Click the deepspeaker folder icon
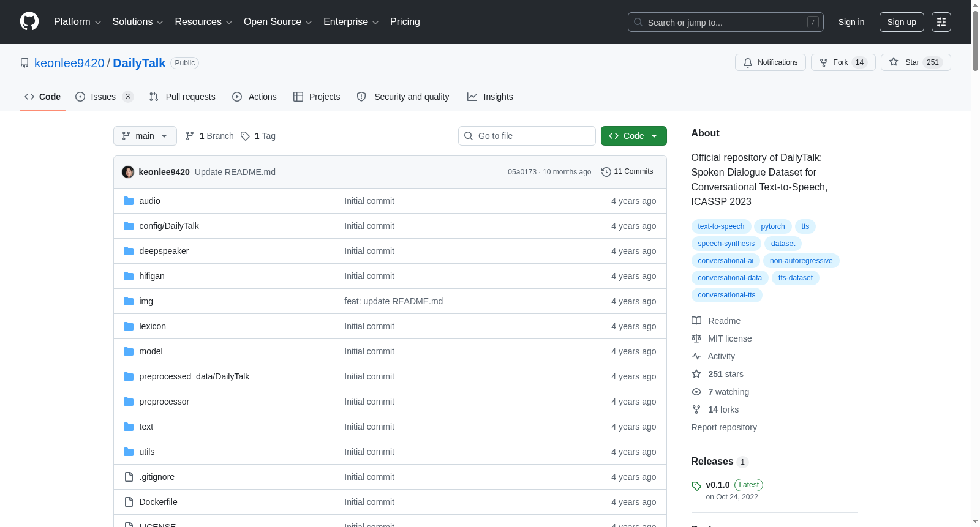This screenshot has height=527, width=980. coord(129,251)
